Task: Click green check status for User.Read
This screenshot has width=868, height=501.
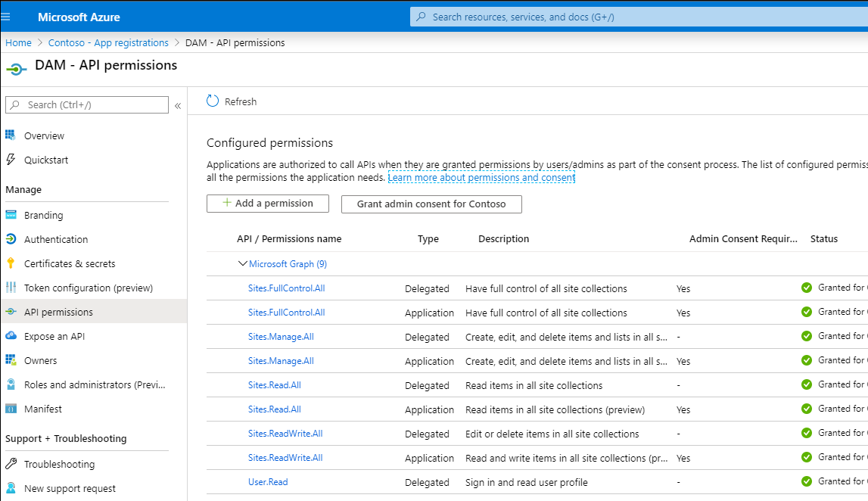Action: click(x=807, y=481)
